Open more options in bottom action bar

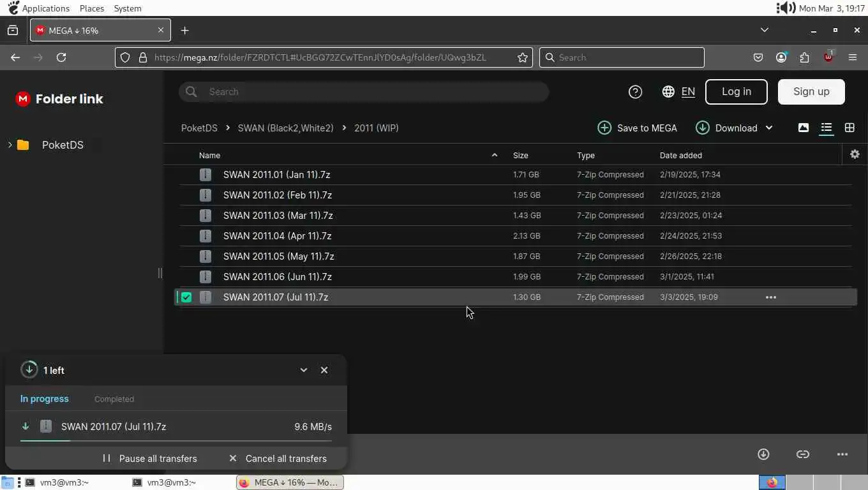point(842,454)
